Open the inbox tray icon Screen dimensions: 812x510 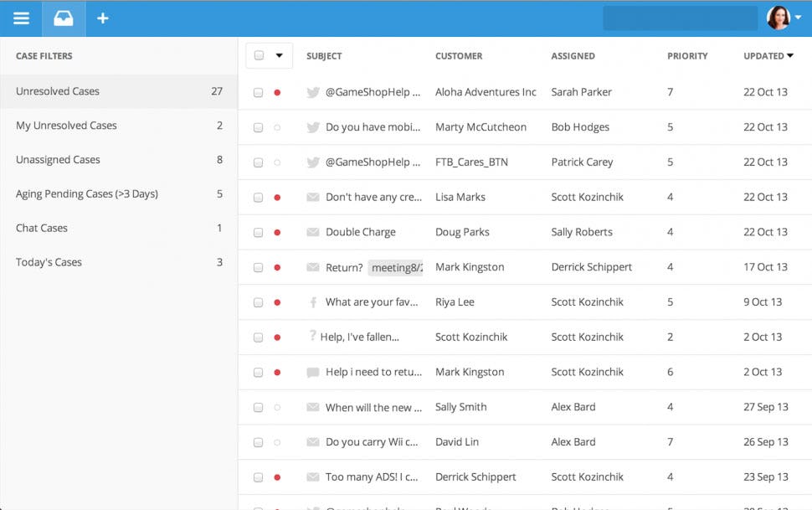click(64, 18)
